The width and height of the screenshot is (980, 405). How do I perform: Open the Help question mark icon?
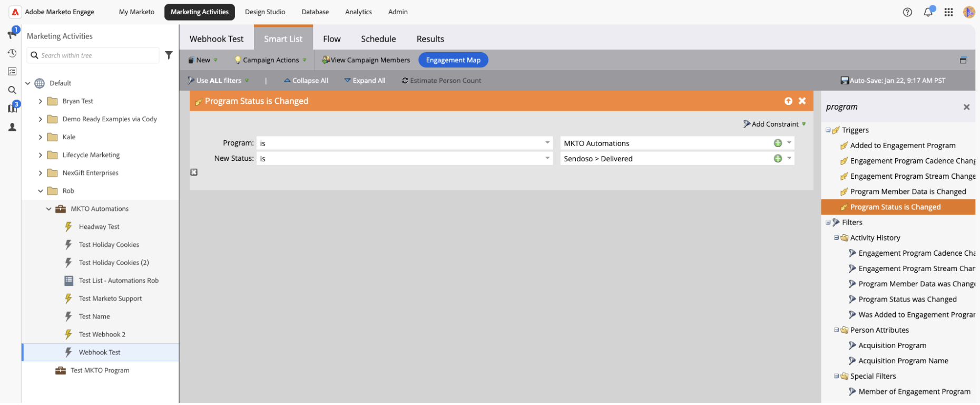907,12
